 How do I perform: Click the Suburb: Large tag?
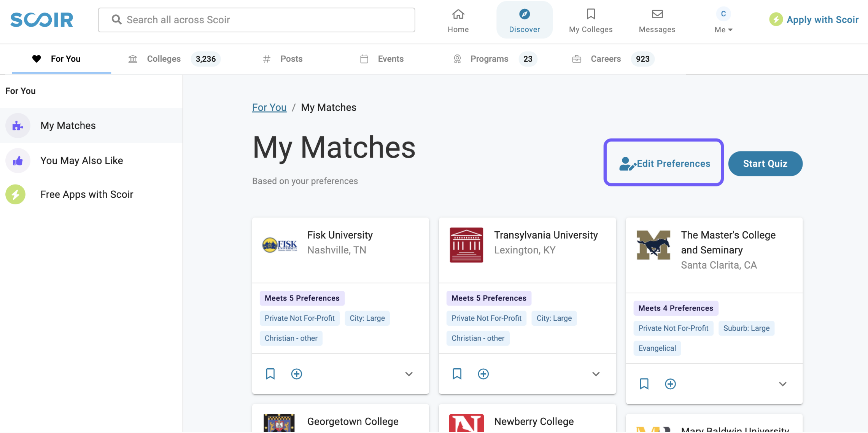[x=746, y=328]
